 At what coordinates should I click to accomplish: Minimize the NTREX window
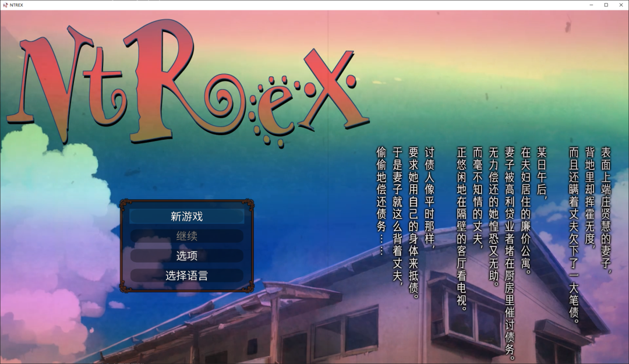point(591,5)
